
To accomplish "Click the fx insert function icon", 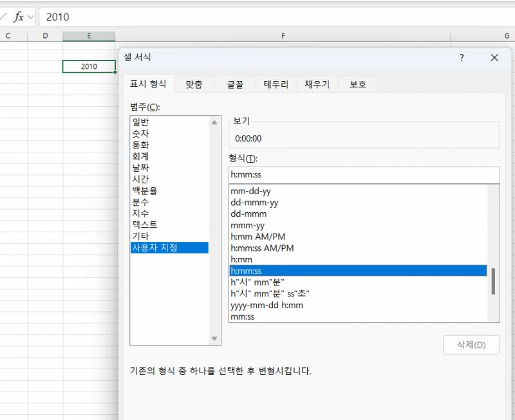I will click(x=19, y=17).
